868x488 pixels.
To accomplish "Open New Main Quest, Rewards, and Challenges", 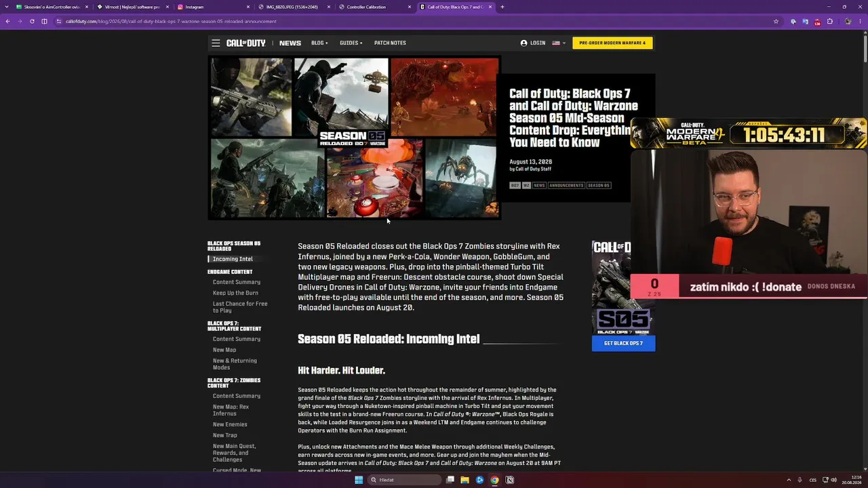I will click(x=235, y=453).
